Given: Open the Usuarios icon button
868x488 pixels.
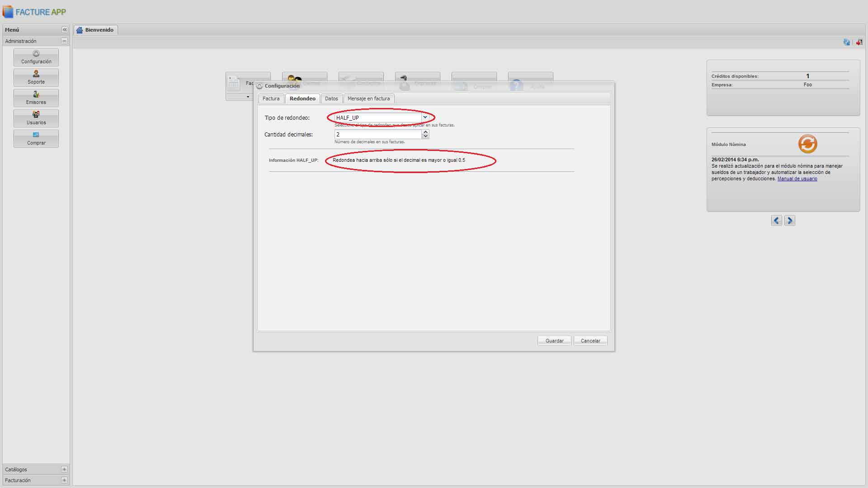Looking at the screenshot, I should coord(36,118).
